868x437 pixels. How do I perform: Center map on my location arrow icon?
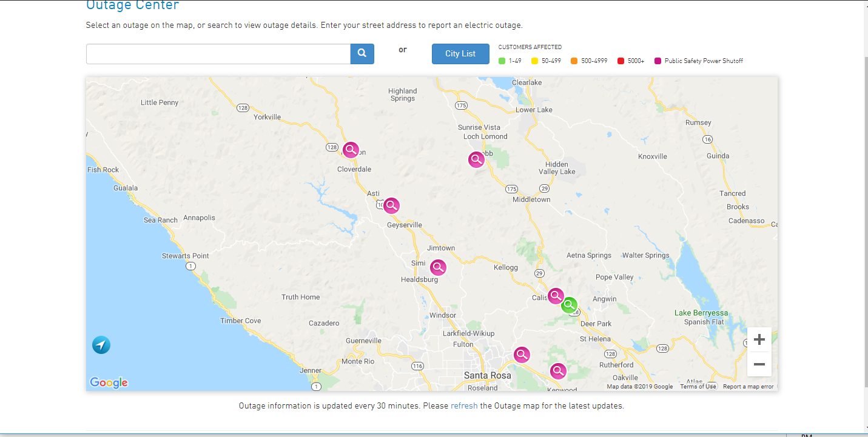pos(101,345)
